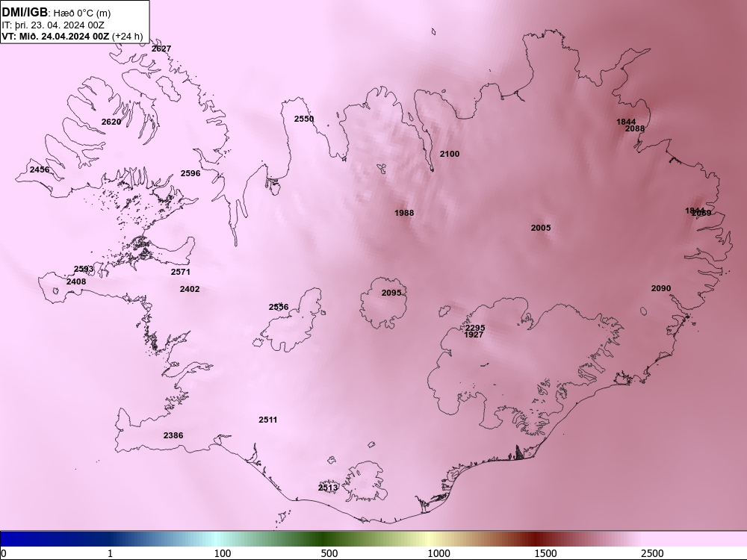Click the 2088 value in the northeast
Screen dimensions: 747x560
tap(635, 128)
